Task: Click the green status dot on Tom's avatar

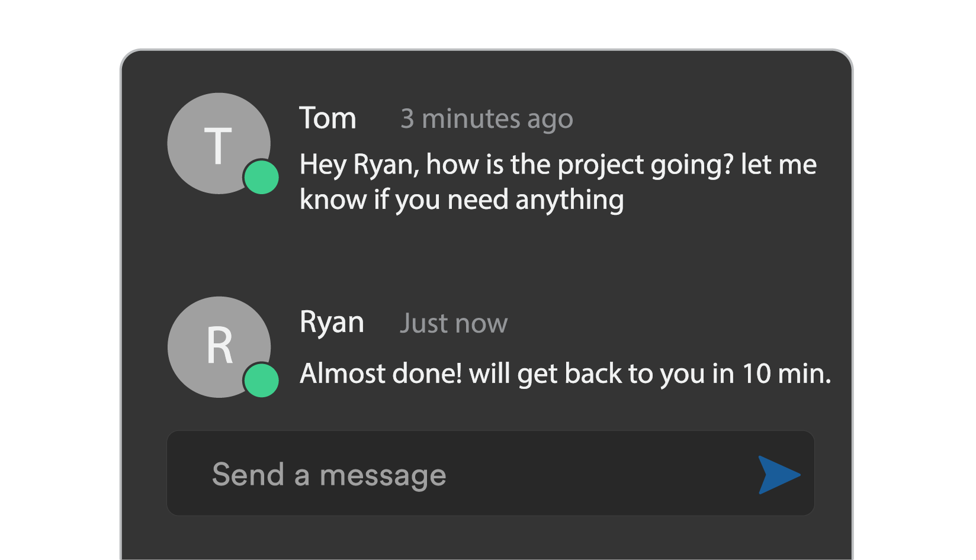Action: pos(261,177)
